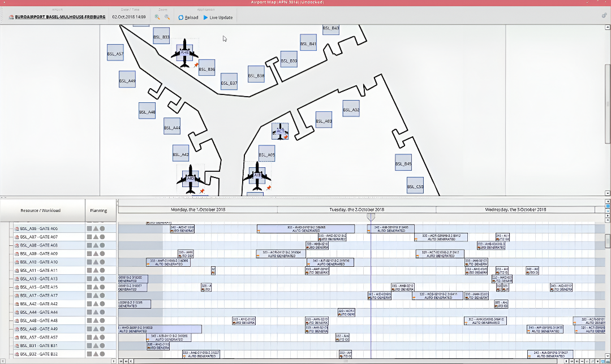The width and height of the screenshot is (611, 364).
Task: Select the AHE aircraft icon near BSL_B33
Action: click(184, 53)
